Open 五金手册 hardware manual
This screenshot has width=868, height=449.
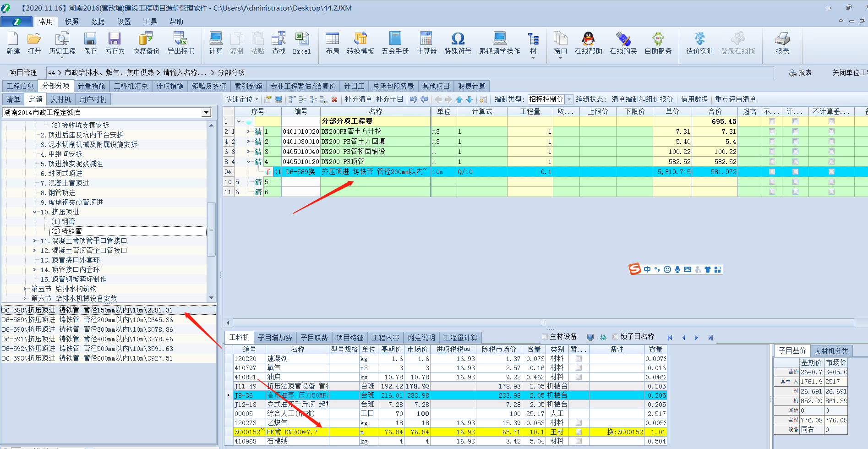[395, 44]
